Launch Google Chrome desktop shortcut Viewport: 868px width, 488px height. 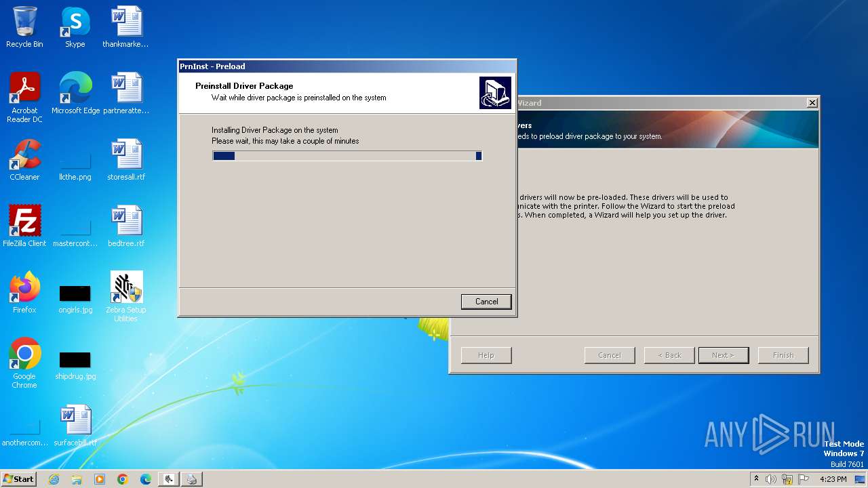[x=24, y=363]
